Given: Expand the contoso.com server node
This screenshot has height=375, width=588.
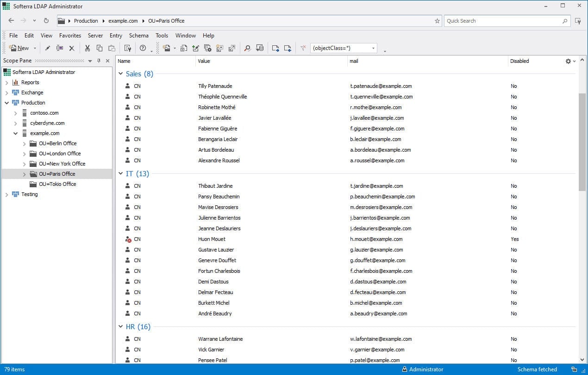Looking at the screenshot, I should click(15, 113).
